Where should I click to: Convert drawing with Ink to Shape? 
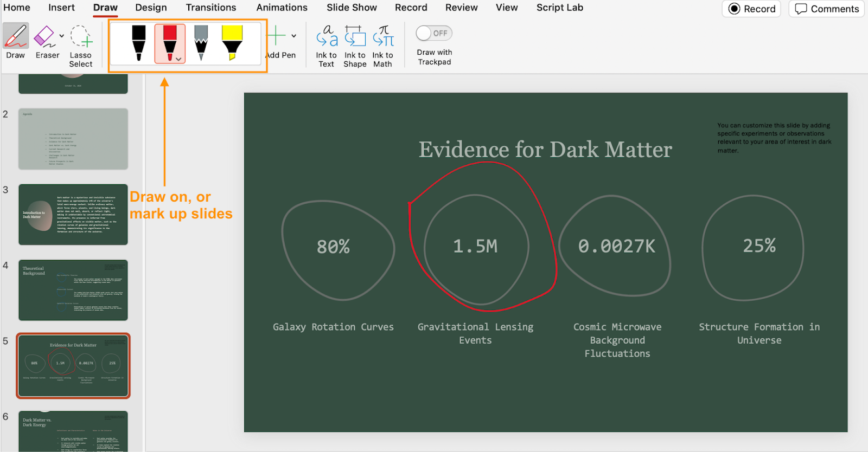(355, 37)
